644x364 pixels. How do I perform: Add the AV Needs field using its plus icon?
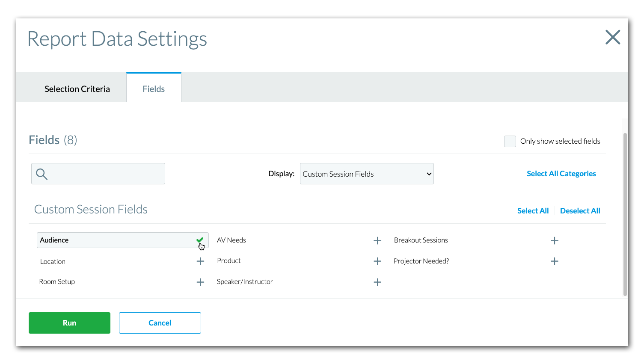[377, 240]
